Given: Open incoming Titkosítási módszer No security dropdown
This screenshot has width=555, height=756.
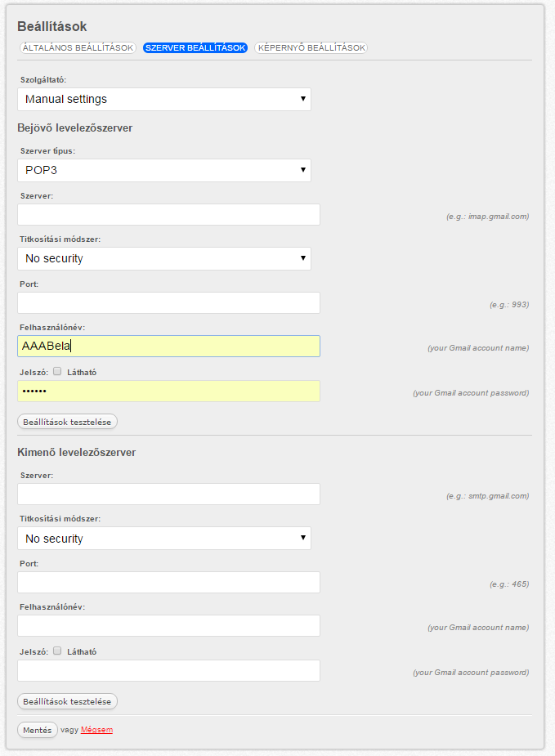Looking at the screenshot, I should [164, 258].
